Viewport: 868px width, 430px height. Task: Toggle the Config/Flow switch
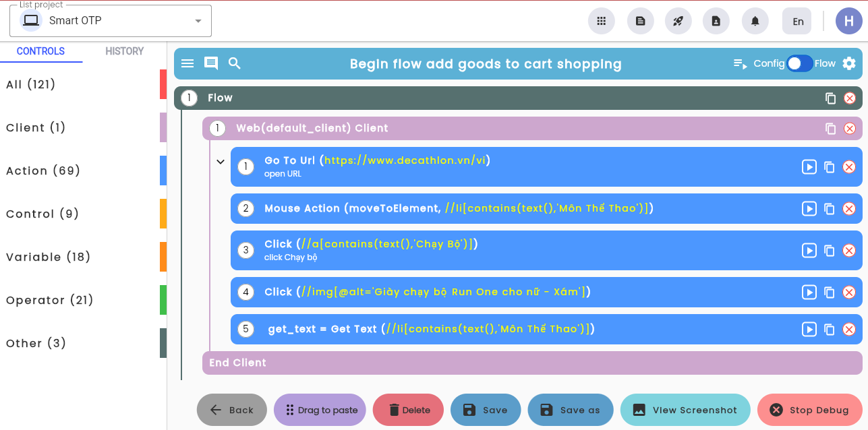coord(800,63)
